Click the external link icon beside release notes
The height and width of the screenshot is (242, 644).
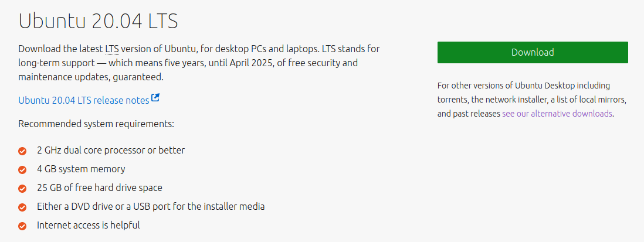(155, 98)
